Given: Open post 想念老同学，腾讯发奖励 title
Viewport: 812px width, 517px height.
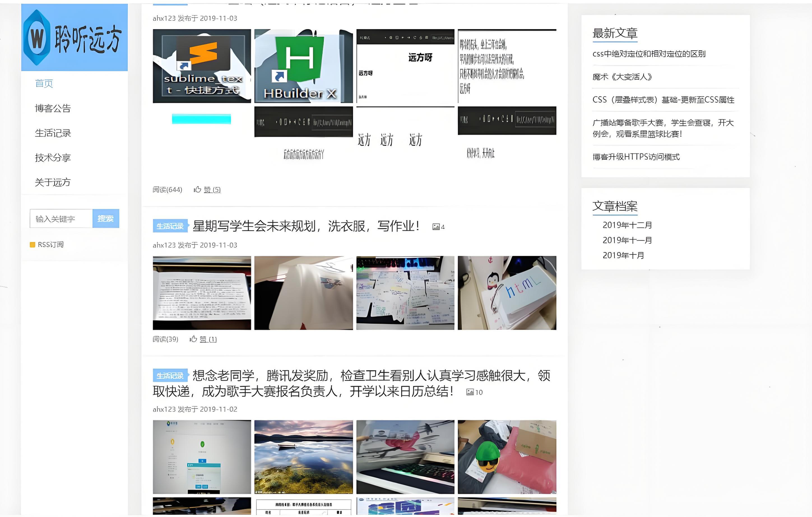Looking at the screenshot, I should [351, 383].
